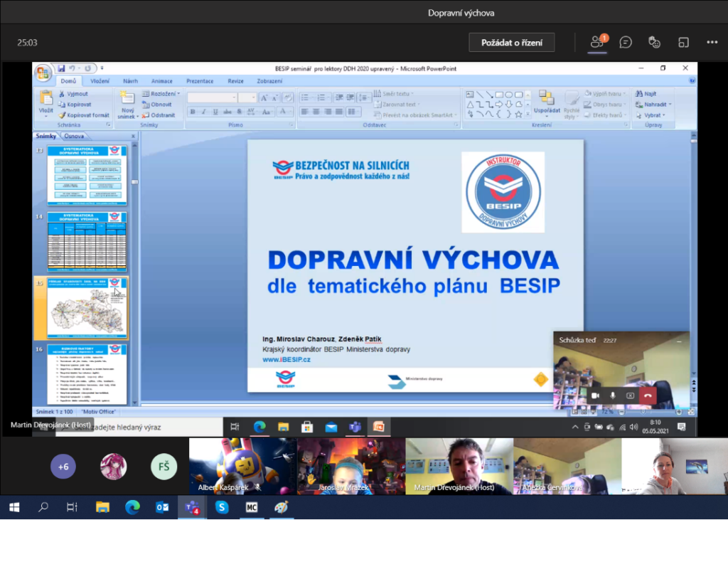Image resolution: width=728 pixels, height=584 pixels.
Task: Click Kopírovat formát painter button
Action: 84,115
